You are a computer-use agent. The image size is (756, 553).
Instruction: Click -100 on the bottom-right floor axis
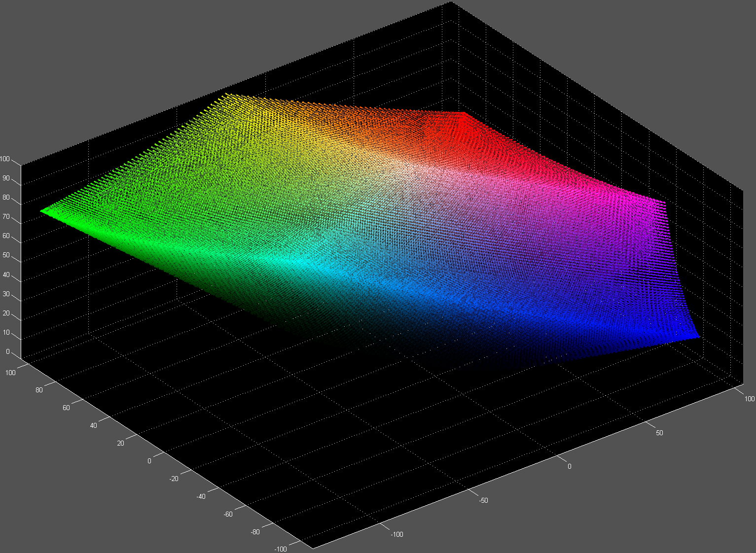pyautogui.click(x=397, y=535)
